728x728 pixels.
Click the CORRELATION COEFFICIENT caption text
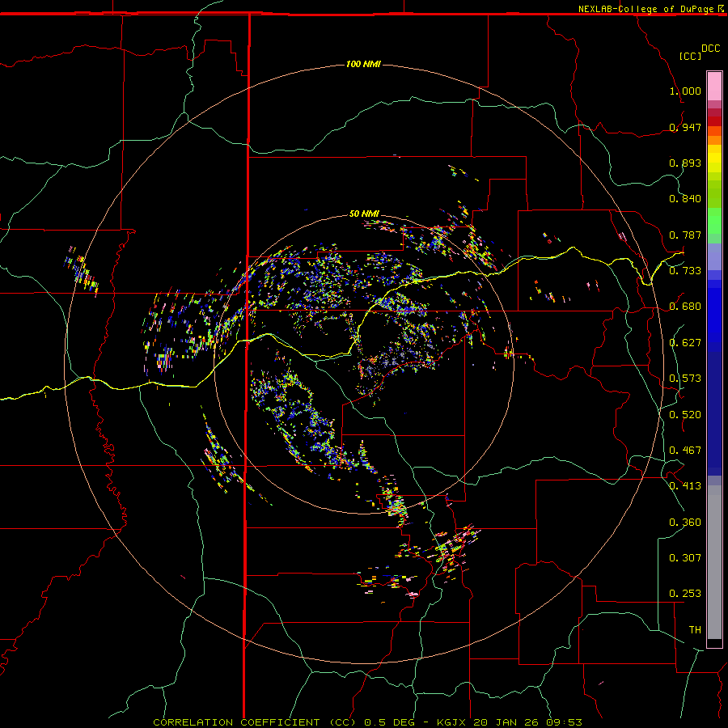coord(236,722)
